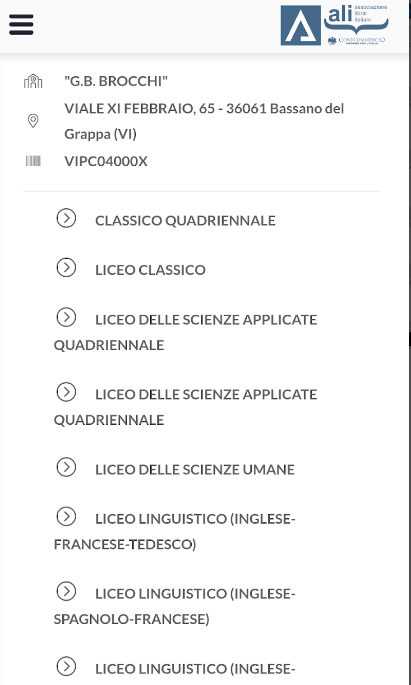Expand first LICEO DELLE SCIENZE APPLICATE arrow
This screenshot has height=685, width=411.
66,318
